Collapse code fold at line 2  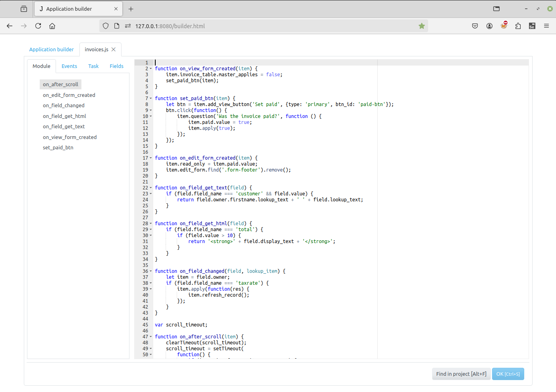tap(151, 69)
